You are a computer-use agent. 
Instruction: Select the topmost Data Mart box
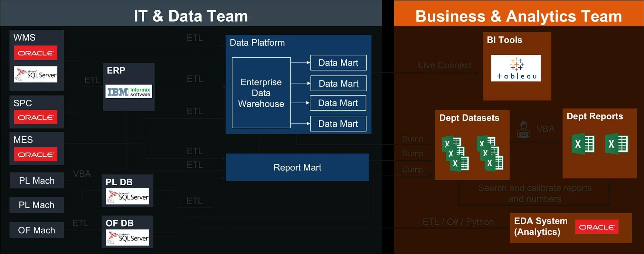point(338,63)
